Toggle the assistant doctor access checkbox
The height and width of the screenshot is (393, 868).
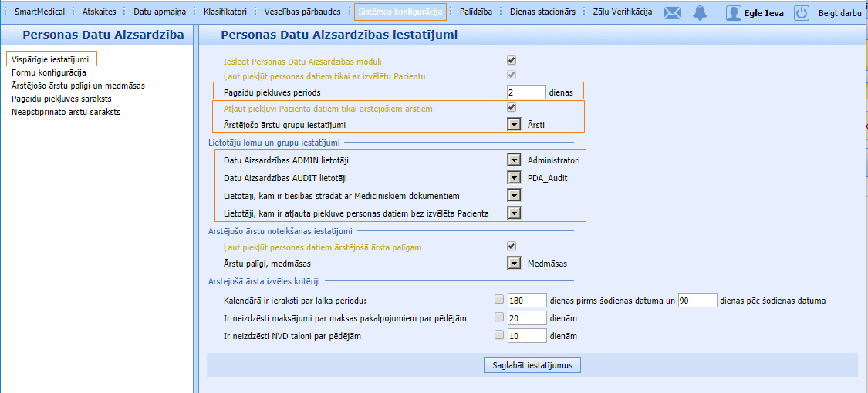511,247
